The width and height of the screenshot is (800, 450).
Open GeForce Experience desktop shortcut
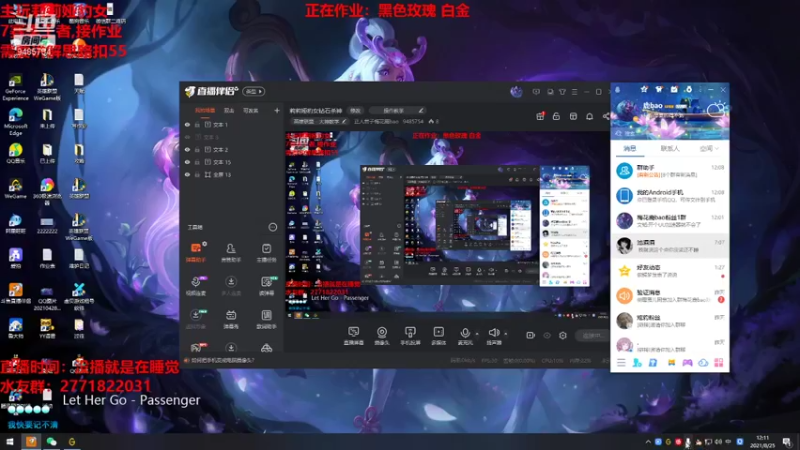click(x=15, y=87)
